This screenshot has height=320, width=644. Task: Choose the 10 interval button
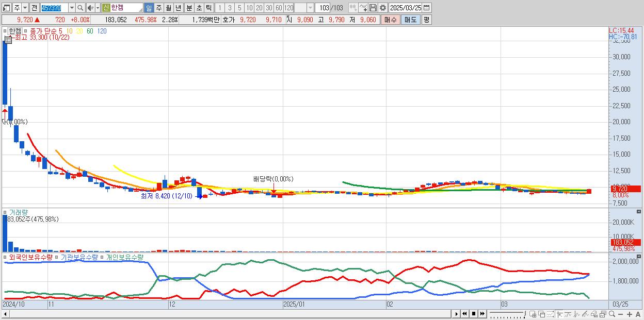tap(249, 8)
